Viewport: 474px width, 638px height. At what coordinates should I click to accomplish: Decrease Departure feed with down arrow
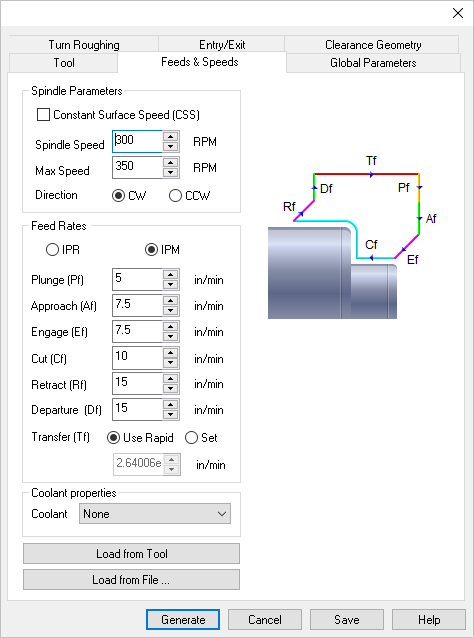[170, 415]
